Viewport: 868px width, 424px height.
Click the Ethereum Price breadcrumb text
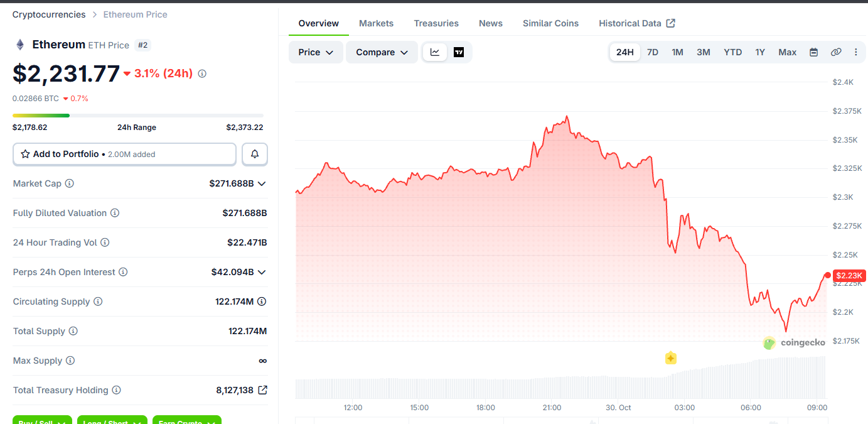(135, 14)
